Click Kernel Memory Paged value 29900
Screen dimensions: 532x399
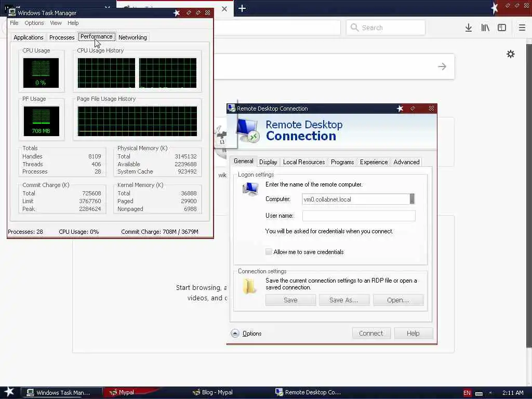tap(189, 201)
